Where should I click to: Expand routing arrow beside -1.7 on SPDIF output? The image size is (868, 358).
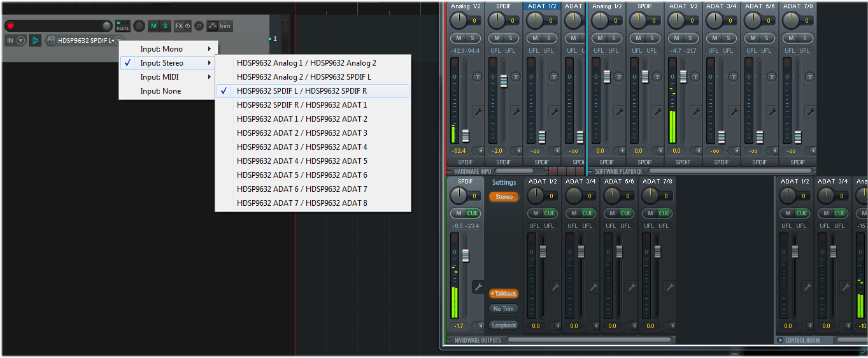tap(481, 326)
